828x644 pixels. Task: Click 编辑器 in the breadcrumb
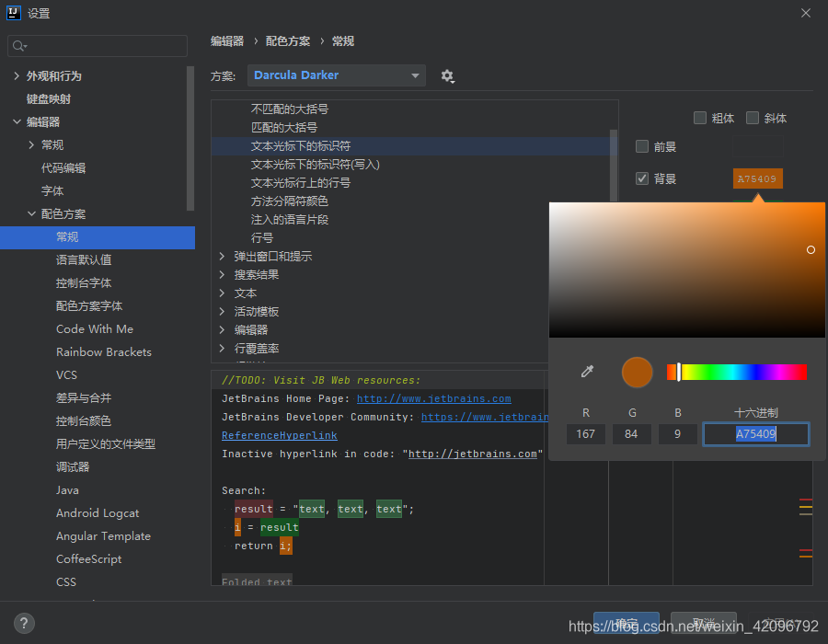pos(227,41)
